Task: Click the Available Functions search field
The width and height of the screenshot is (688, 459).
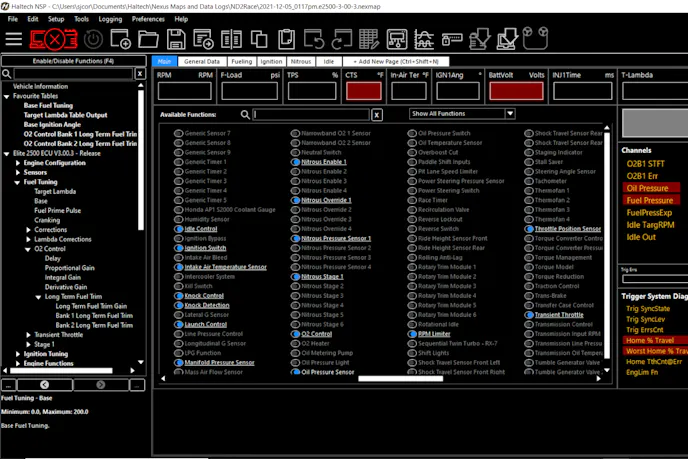Action: coord(310,115)
